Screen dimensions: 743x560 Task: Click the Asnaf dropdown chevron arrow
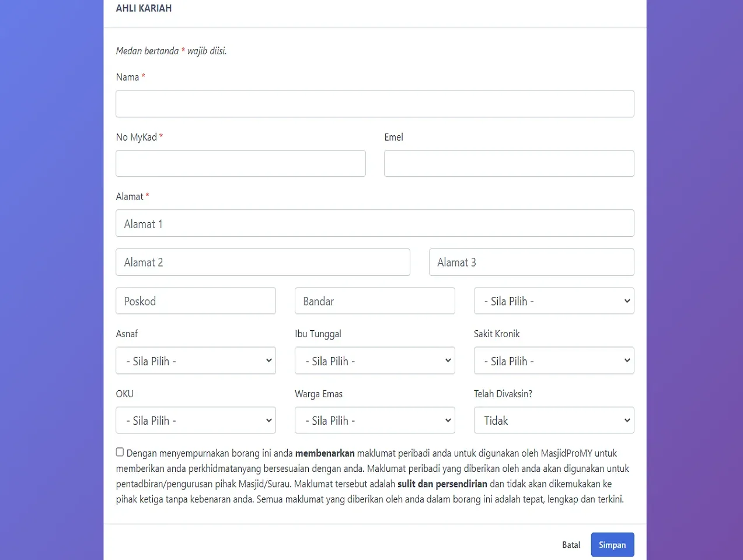(x=268, y=361)
